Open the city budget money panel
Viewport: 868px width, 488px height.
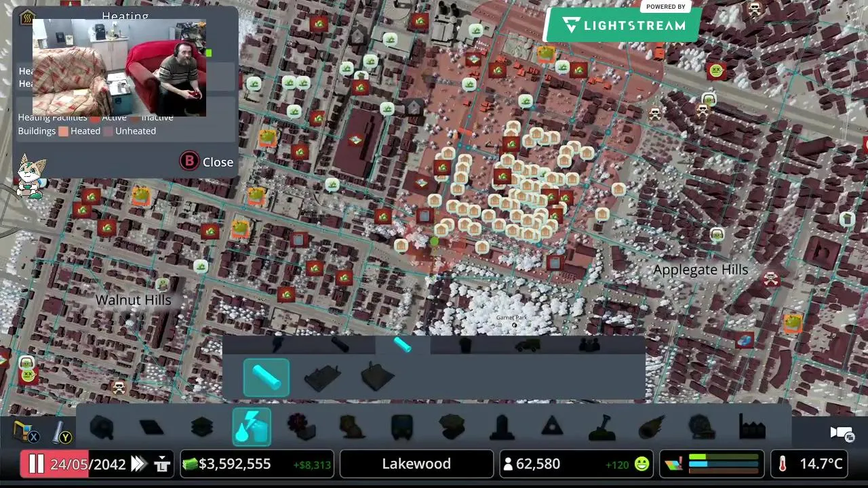tap(256, 464)
